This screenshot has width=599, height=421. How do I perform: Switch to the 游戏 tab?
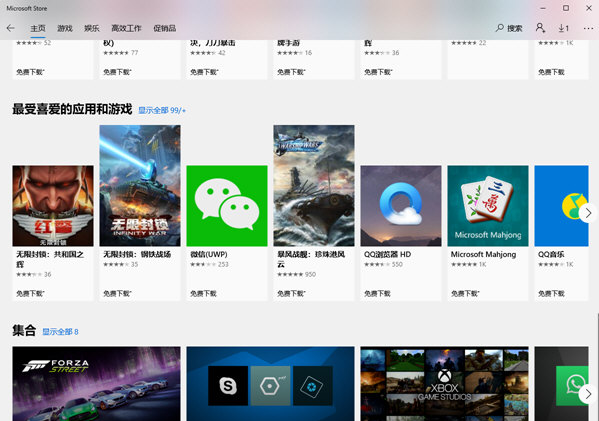65,28
